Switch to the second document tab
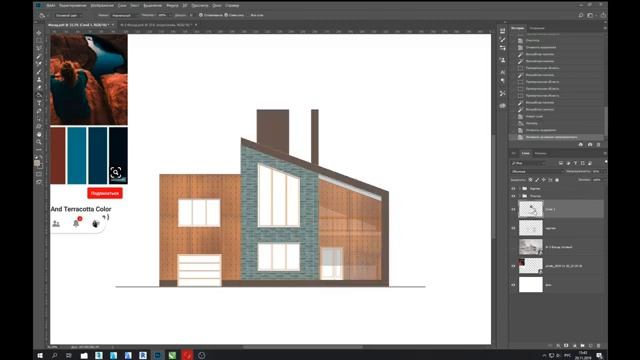This screenshot has height=360, width=640. pyautogui.click(x=156, y=25)
